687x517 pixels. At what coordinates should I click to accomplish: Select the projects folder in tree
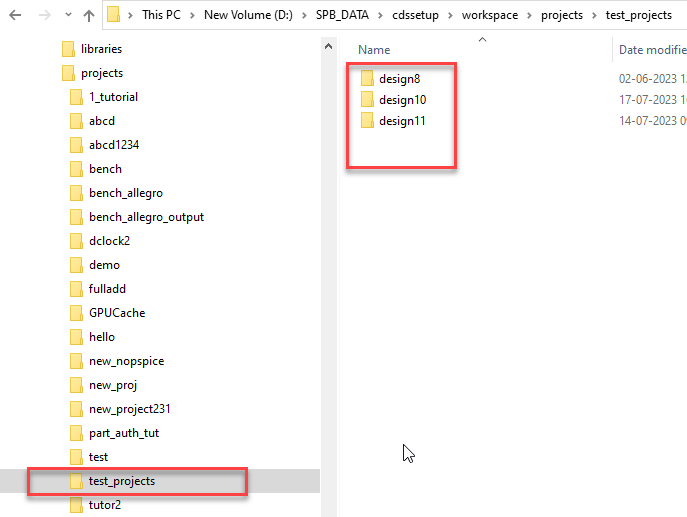101,73
